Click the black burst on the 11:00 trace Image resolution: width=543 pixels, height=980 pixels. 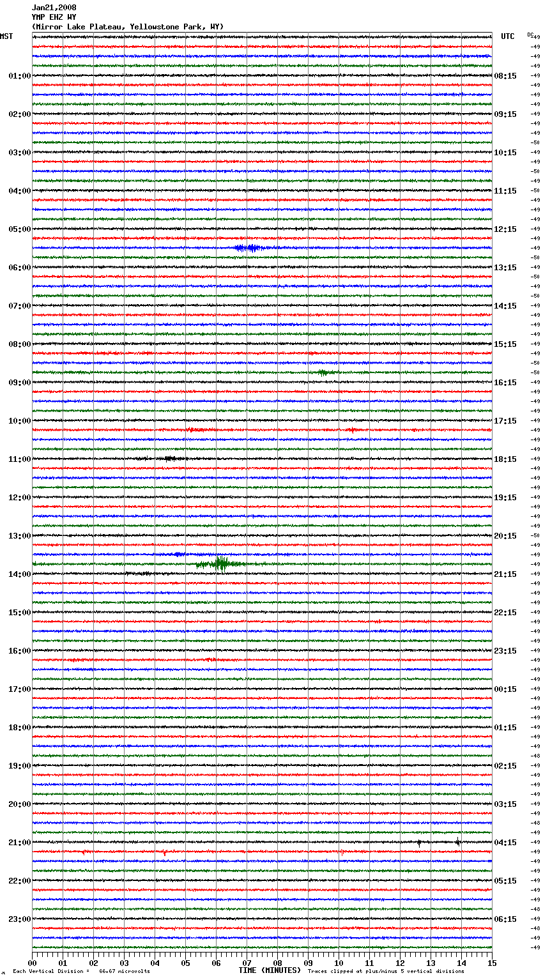(x=169, y=459)
